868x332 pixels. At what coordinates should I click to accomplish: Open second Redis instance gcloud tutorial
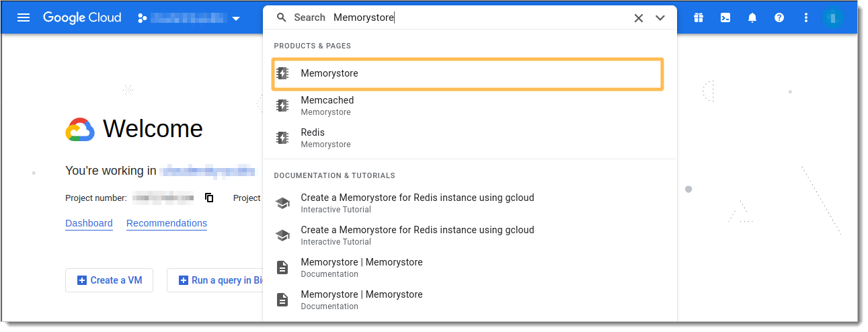pos(469,235)
